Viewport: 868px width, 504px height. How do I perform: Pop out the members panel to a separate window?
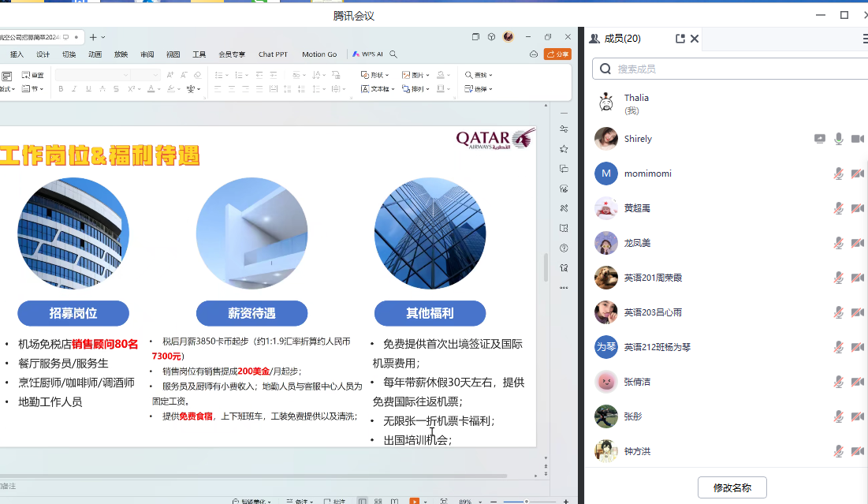[680, 39]
